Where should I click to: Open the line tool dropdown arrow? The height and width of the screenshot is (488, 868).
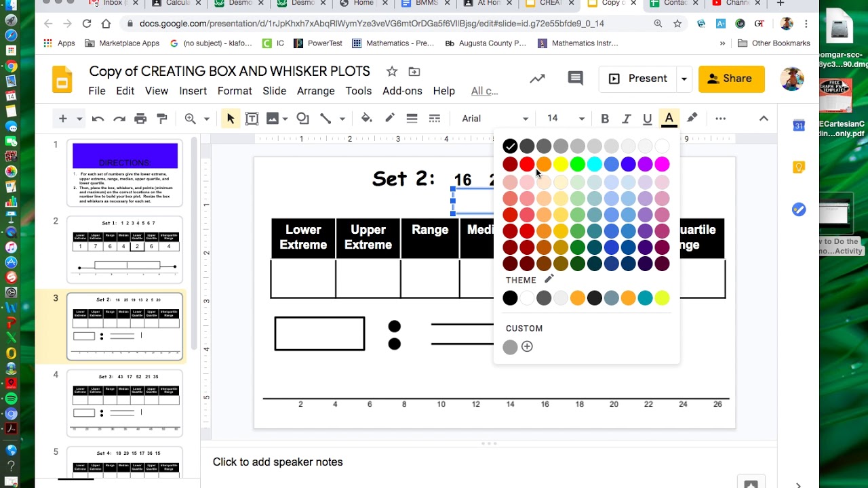pyautogui.click(x=342, y=119)
